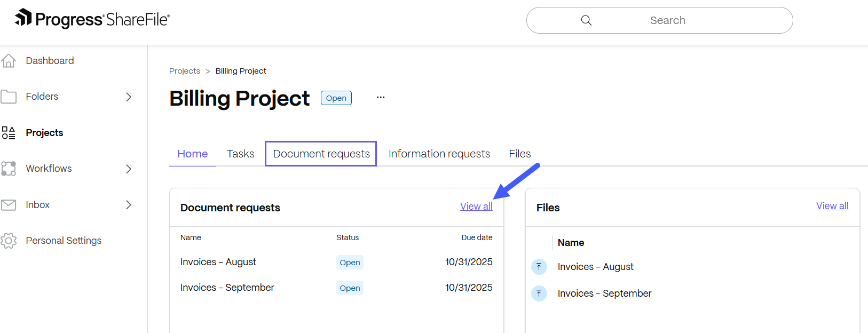Click the Progress ShareFile logo
Viewport: 868px width, 333px height.
[92, 19]
